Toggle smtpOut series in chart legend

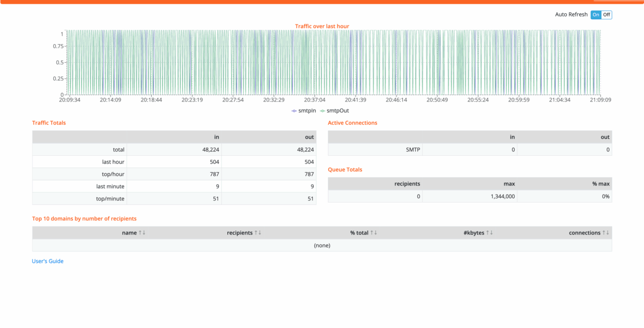tap(334, 111)
